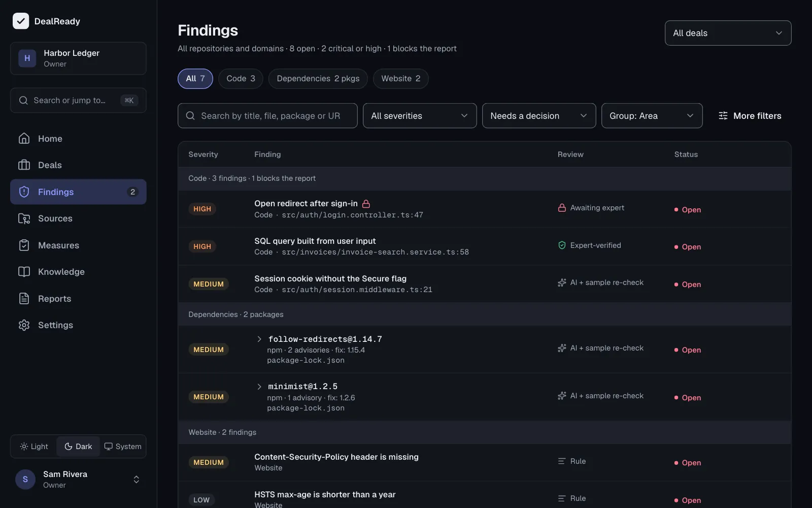
Task: Click the Findings shield icon
Action: point(24,192)
